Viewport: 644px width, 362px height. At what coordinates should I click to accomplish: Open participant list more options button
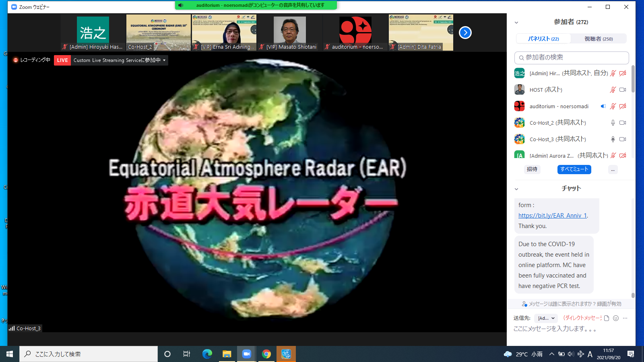pos(613,169)
